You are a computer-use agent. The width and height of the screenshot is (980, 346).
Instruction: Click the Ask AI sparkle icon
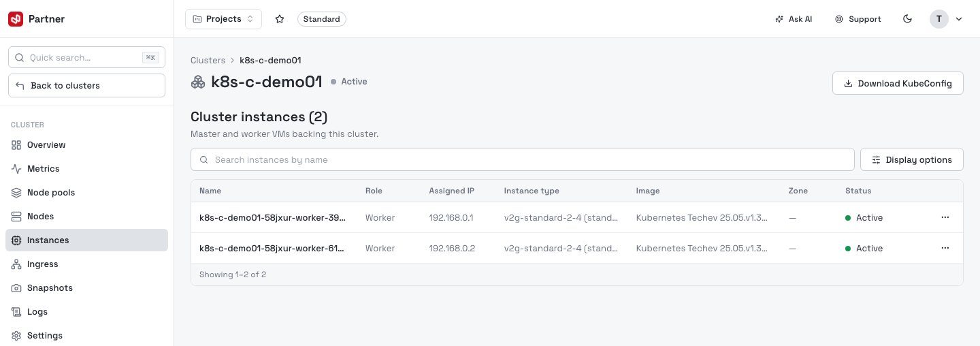coord(779,19)
